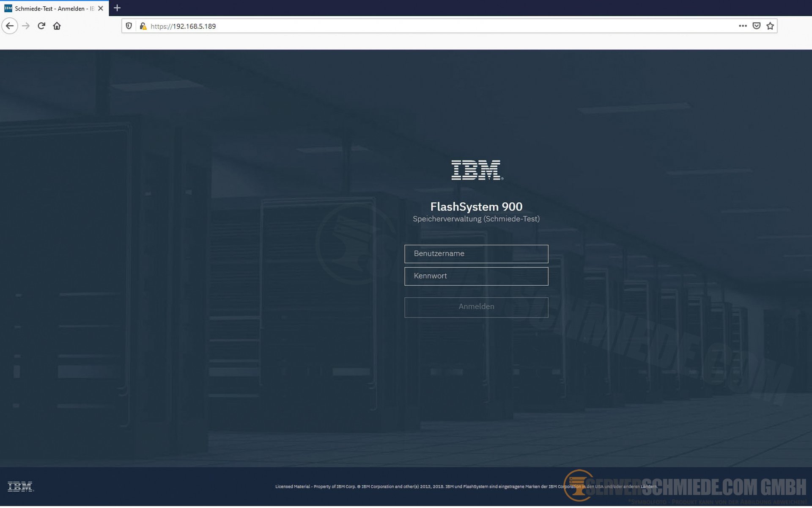812x508 pixels.
Task: Click the tracking protection shield icon
Action: pyautogui.click(x=129, y=26)
